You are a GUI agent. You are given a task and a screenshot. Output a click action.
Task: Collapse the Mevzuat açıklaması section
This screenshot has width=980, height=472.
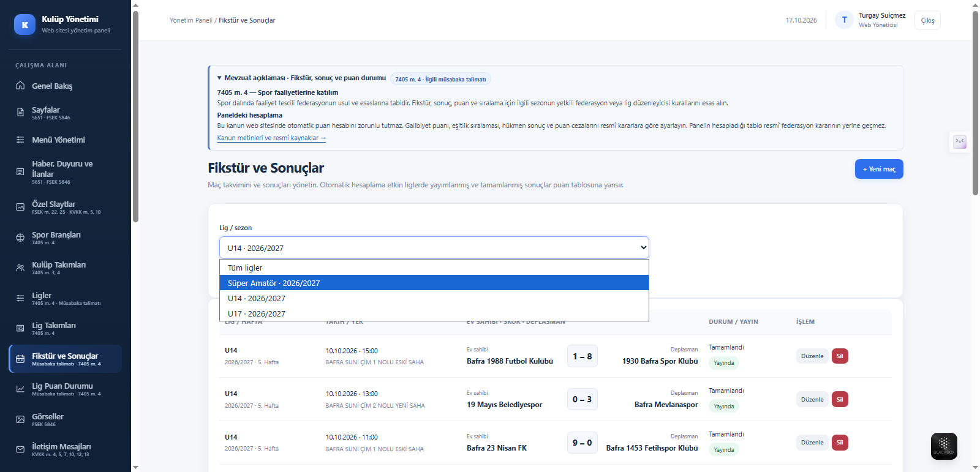[x=219, y=78]
